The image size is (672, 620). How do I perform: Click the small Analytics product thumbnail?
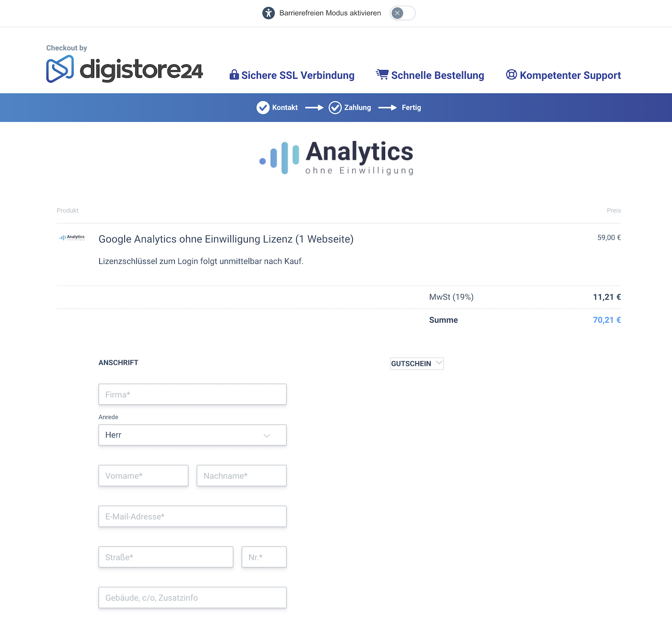(72, 238)
